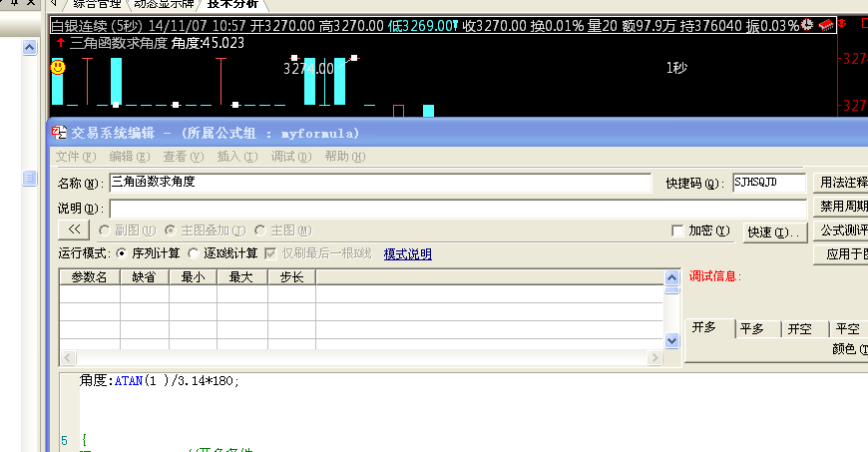The image size is (868, 452).
Task: Click the 快速(I).. button
Action: 774,232
